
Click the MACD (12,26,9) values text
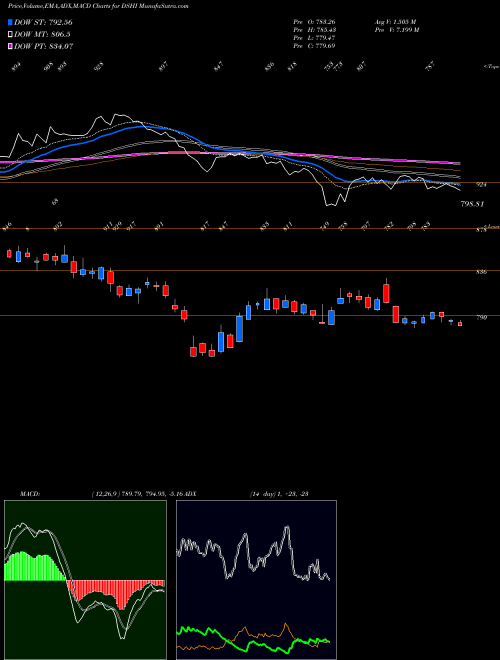(x=138, y=494)
